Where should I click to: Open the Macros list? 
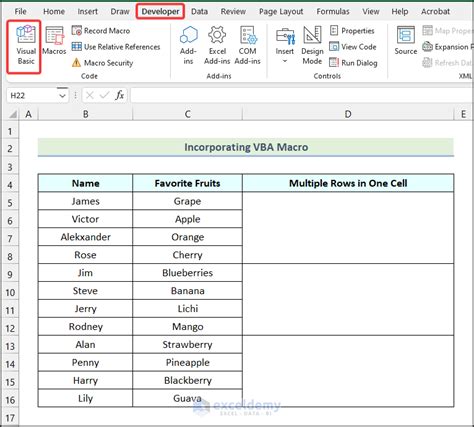pos(54,42)
